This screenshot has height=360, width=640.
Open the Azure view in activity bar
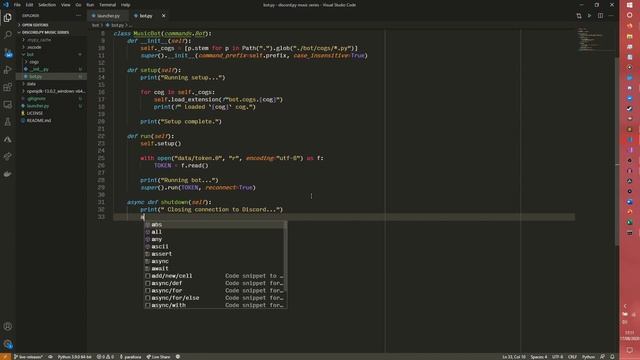pos(7,139)
